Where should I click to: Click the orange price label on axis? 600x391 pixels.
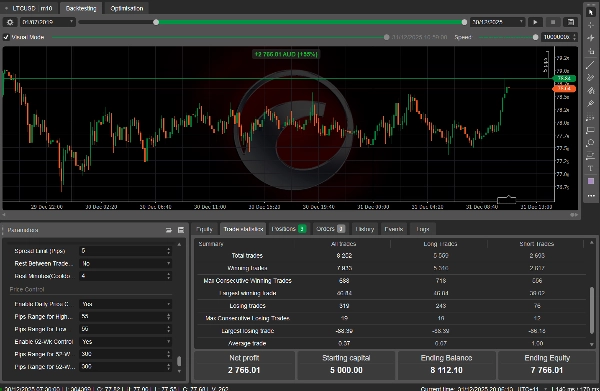pyautogui.click(x=564, y=89)
